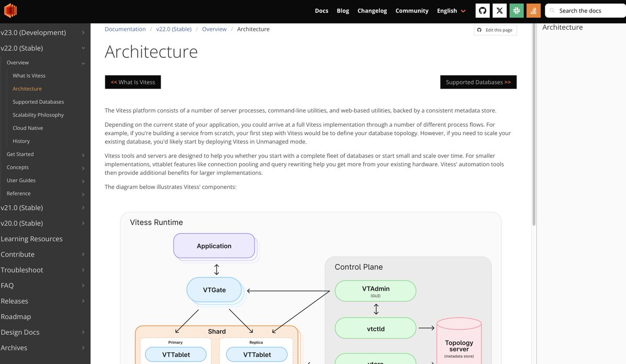
Task: Expand the Archives chevron
Action: click(83, 348)
